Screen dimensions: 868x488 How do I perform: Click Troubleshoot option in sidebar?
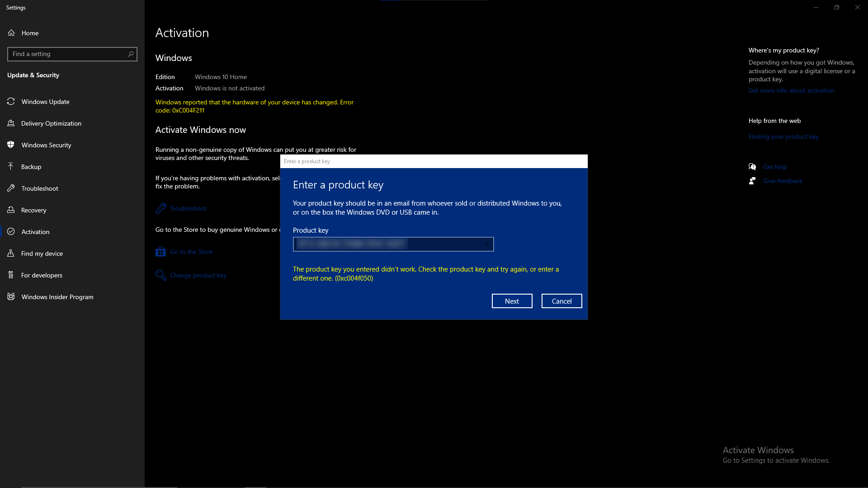pos(39,188)
